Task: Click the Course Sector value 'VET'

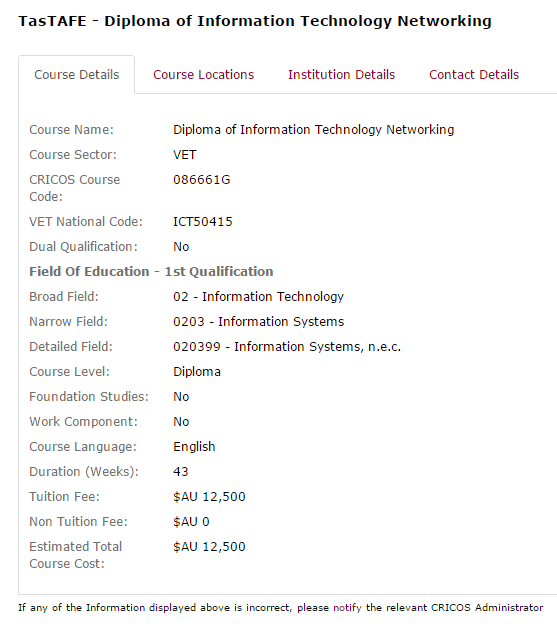Action: [184, 155]
